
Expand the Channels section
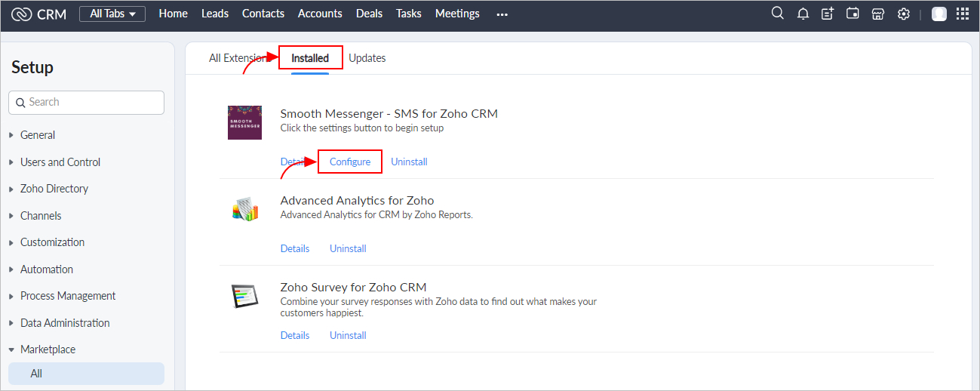click(x=35, y=216)
